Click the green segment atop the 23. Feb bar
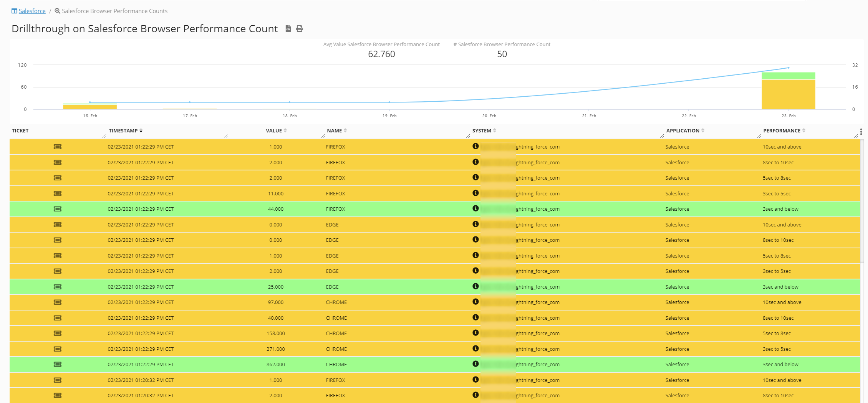 pos(788,76)
